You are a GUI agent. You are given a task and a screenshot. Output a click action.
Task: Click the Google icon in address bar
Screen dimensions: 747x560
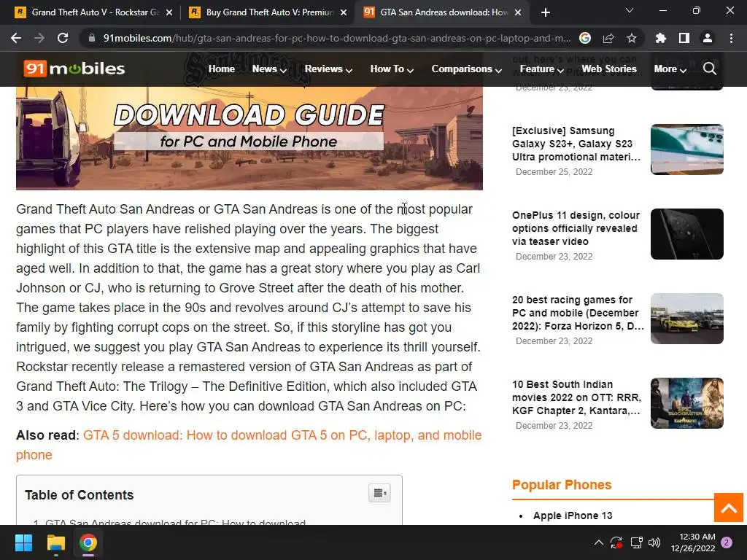click(x=585, y=38)
